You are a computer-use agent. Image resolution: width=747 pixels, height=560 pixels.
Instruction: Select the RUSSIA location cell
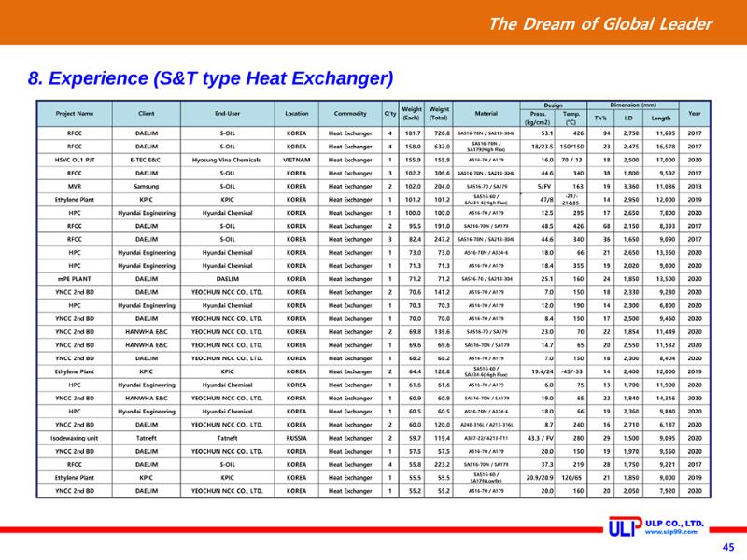coord(296,438)
